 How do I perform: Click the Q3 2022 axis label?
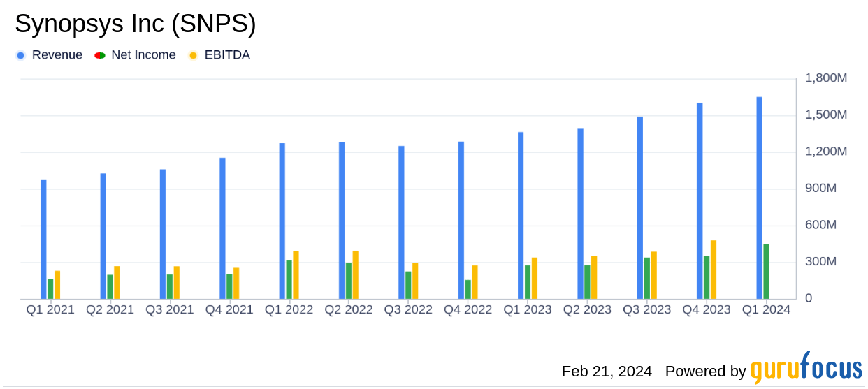pos(408,309)
